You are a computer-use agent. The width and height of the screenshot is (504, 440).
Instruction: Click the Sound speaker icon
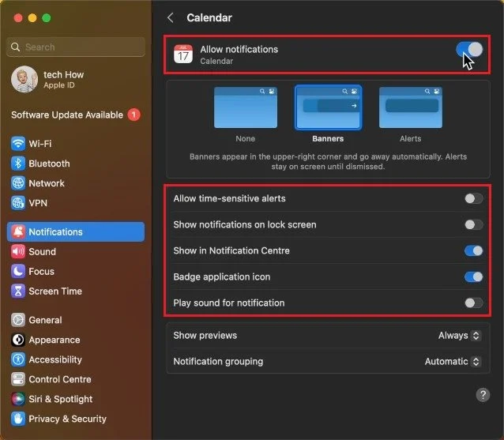pyautogui.click(x=18, y=251)
